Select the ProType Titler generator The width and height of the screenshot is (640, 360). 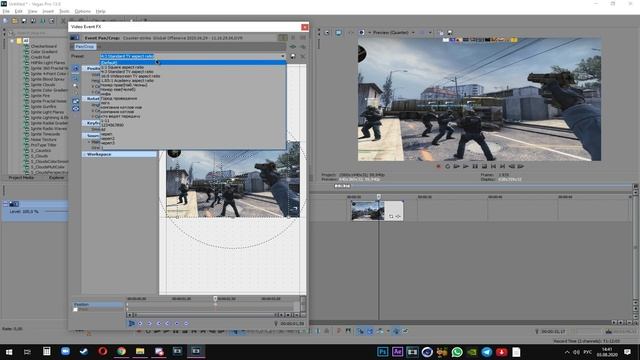pos(43,145)
